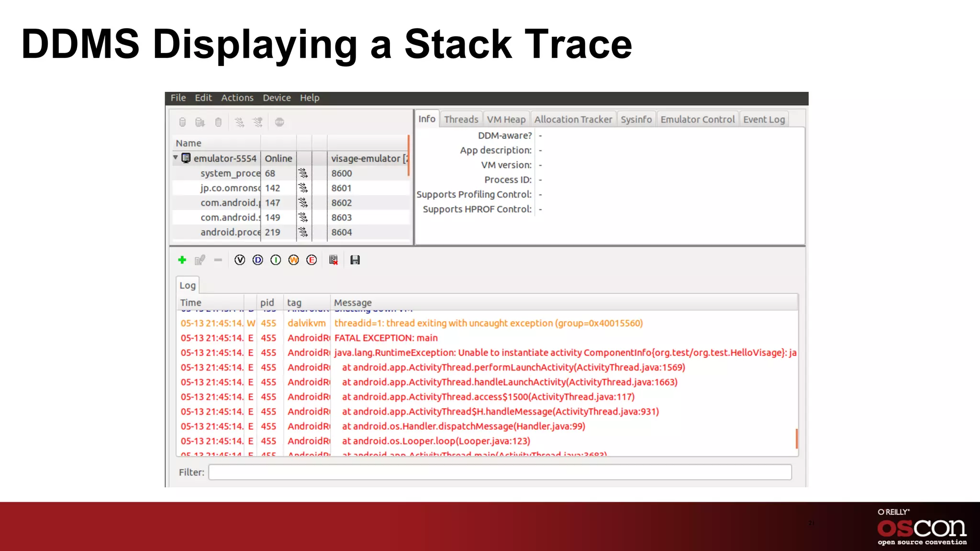The width and height of the screenshot is (980, 551).
Task: Click the minus delete filter icon
Action: (x=218, y=260)
